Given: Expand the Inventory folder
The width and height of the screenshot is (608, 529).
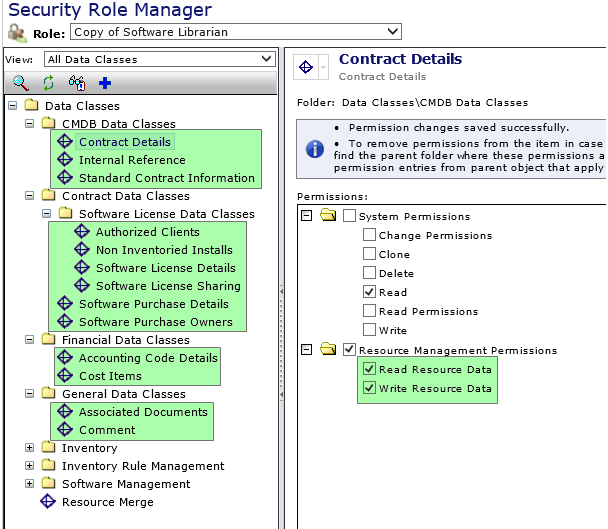Looking at the screenshot, I should [x=30, y=448].
